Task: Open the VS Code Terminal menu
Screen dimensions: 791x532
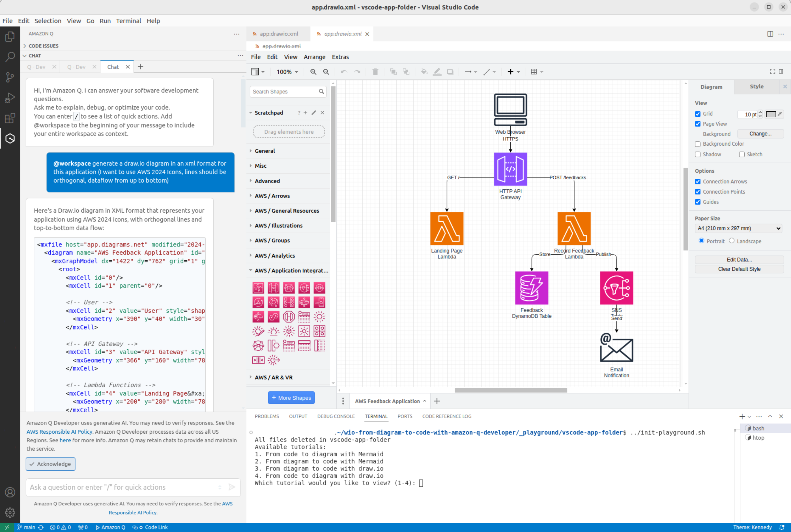Action: pyautogui.click(x=128, y=21)
